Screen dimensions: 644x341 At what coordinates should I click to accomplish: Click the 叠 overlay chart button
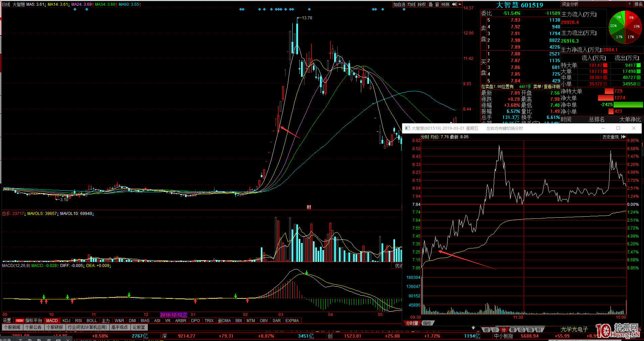point(431,4)
